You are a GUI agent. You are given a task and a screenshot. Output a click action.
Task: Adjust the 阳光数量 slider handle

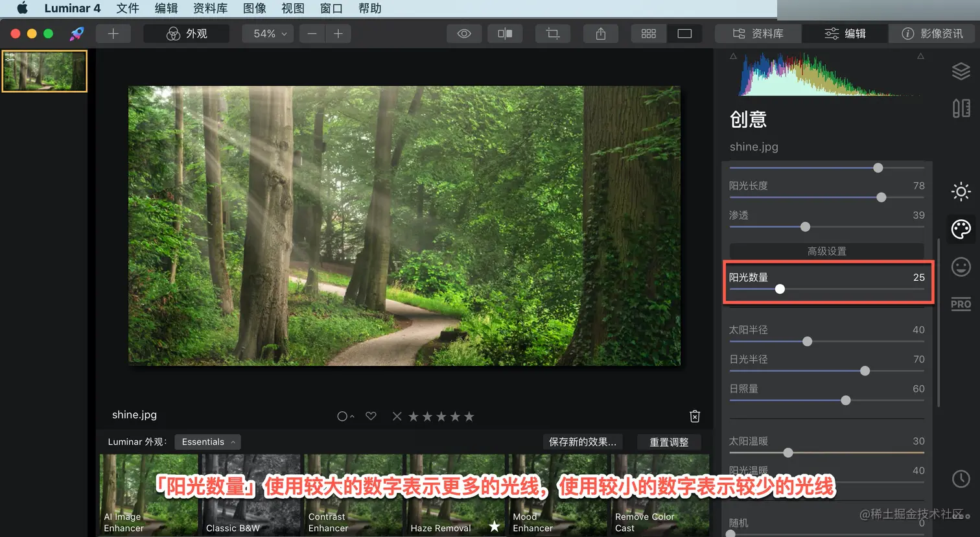(x=780, y=289)
